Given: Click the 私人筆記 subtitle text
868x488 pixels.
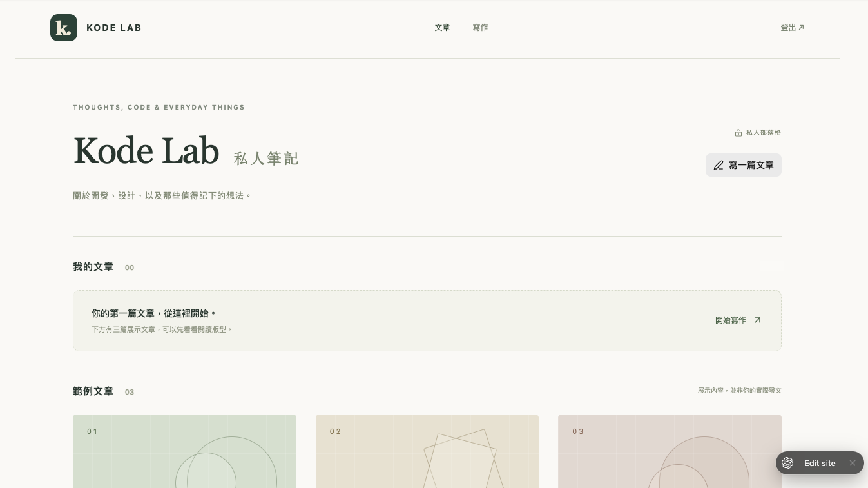Looking at the screenshot, I should click(266, 159).
